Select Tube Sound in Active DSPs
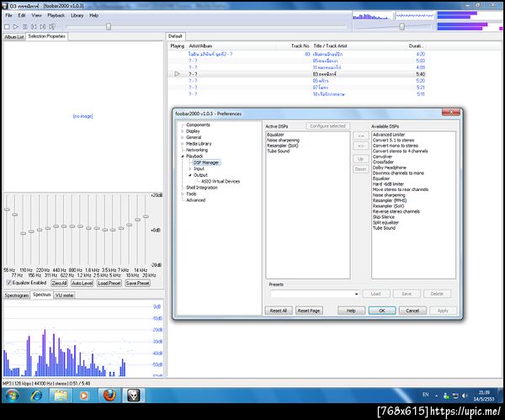 (278, 151)
